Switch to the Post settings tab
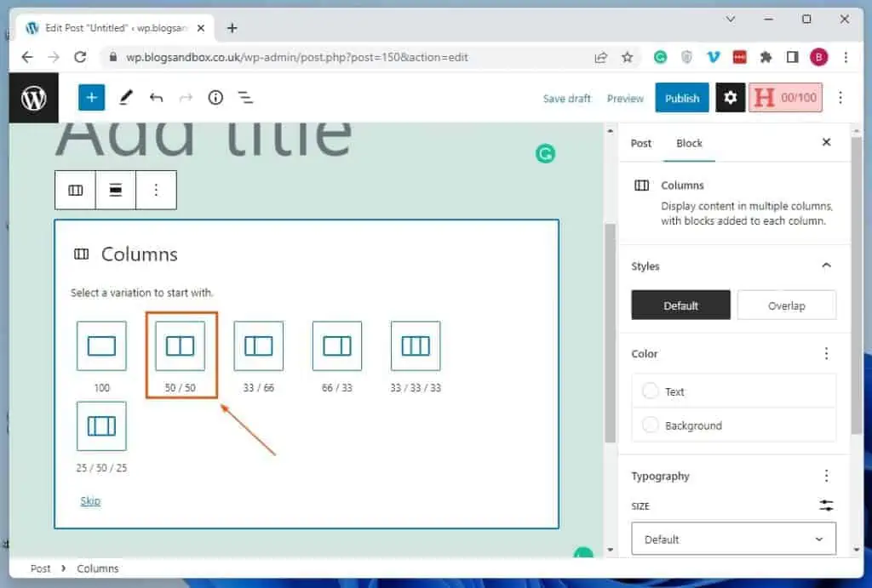The width and height of the screenshot is (872, 588). point(640,143)
